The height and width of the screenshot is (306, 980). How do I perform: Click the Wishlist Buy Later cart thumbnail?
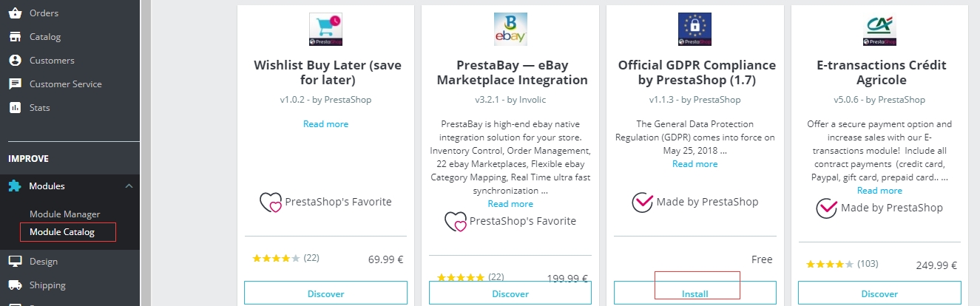click(325, 29)
